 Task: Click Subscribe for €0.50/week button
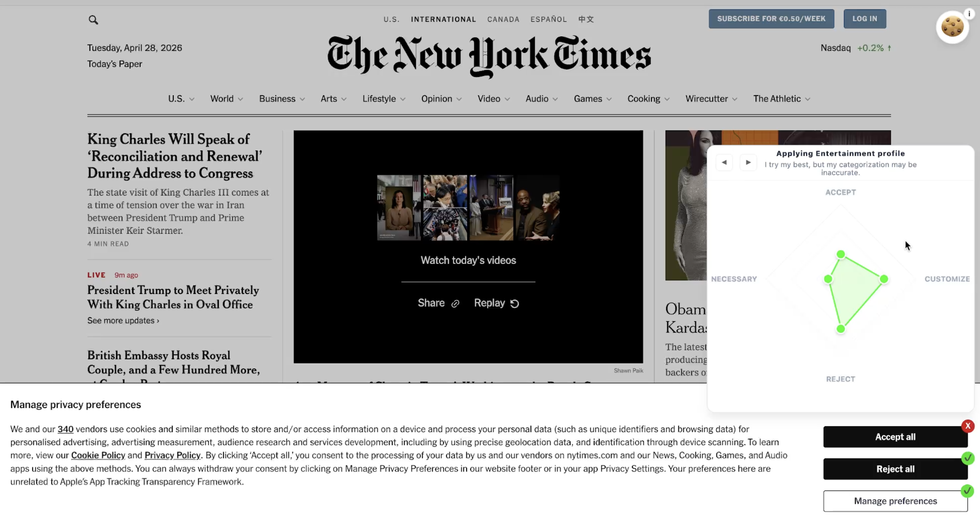coord(771,19)
